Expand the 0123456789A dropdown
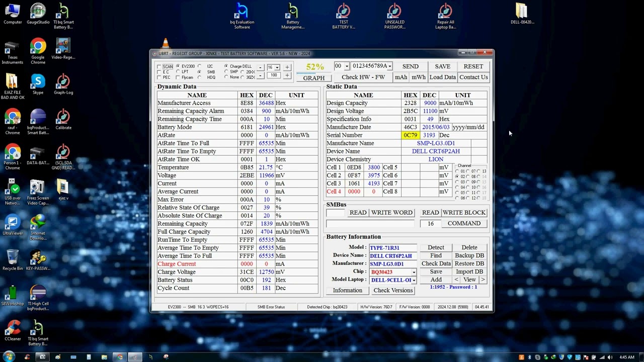Screen dimensions: 644x362 coord(389,66)
